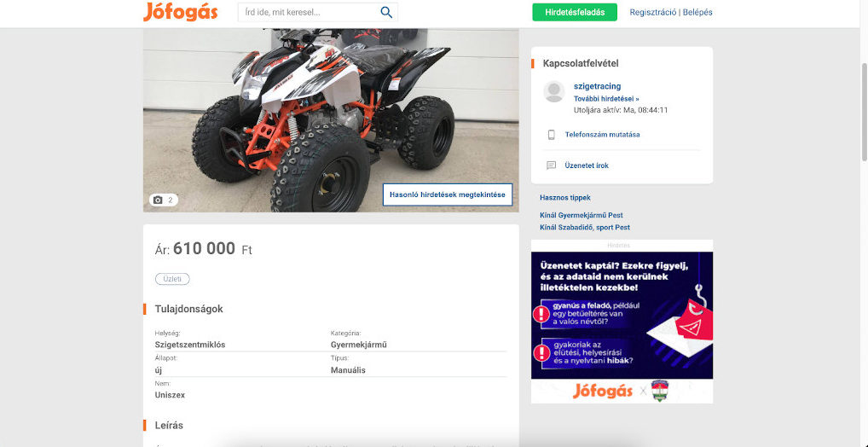The width and height of the screenshot is (868, 447).
Task: Open Hasonló hirdetések megtekintése
Action: pos(448,195)
